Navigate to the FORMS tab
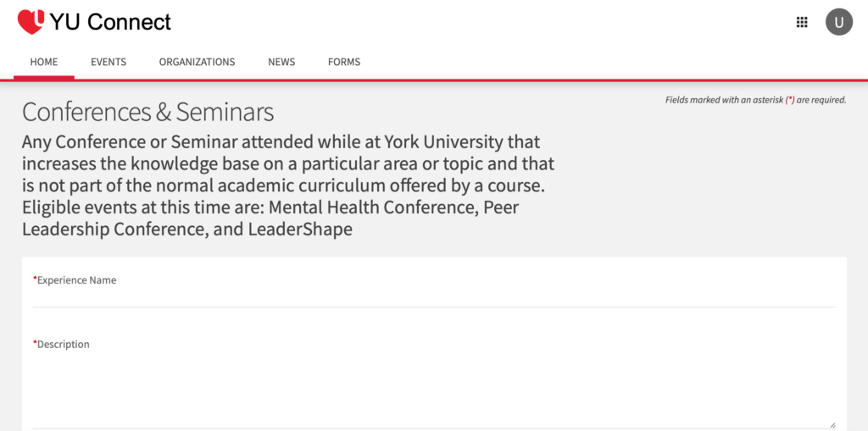The height and width of the screenshot is (431, 868). click(x=344, y=62)
